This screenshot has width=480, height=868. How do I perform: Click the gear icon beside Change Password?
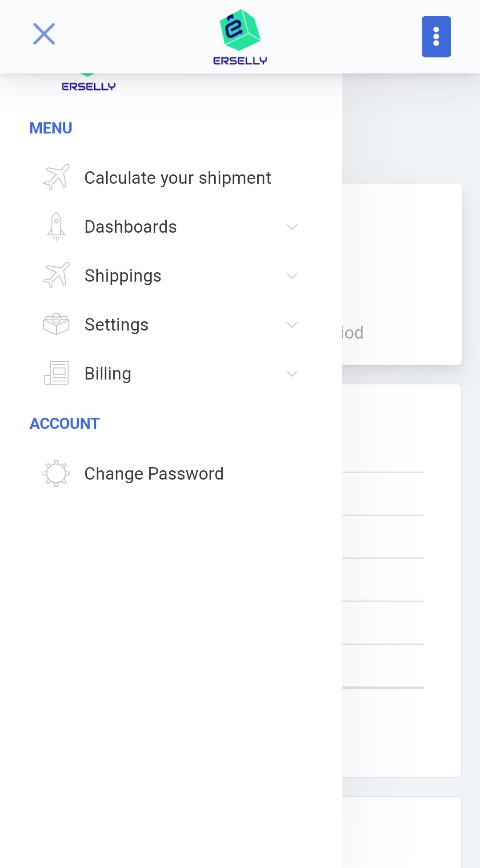56,473
